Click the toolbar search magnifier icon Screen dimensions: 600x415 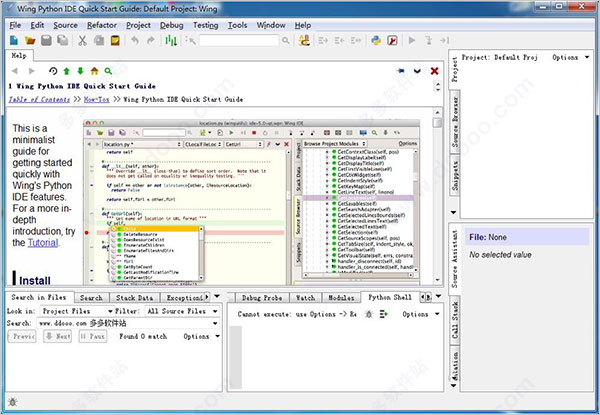pyautogui.click(x=285, y=40)
